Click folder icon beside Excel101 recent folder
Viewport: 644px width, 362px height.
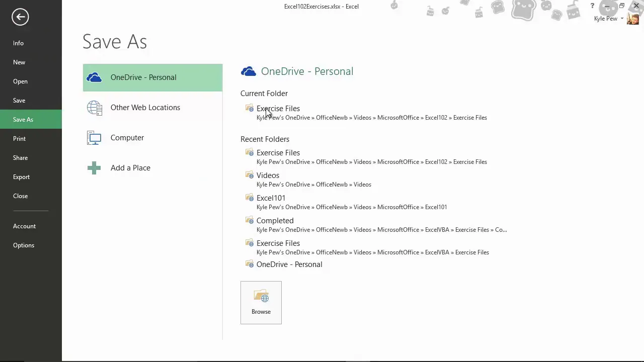(250, 198)
